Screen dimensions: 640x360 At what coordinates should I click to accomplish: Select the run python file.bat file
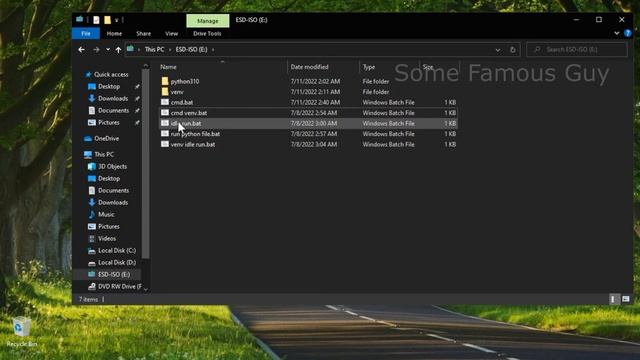tap(195, 134)
